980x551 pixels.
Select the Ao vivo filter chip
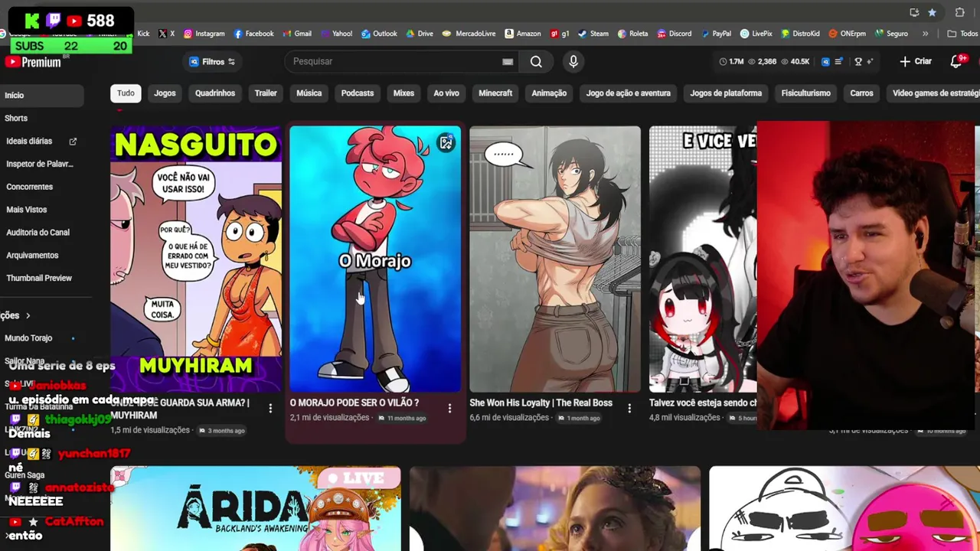[446, 93]
